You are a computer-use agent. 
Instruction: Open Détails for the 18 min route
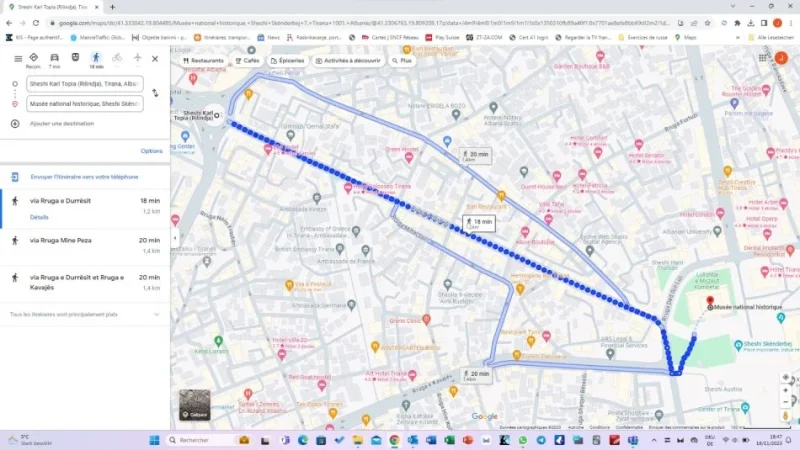(x=39, y=217)
